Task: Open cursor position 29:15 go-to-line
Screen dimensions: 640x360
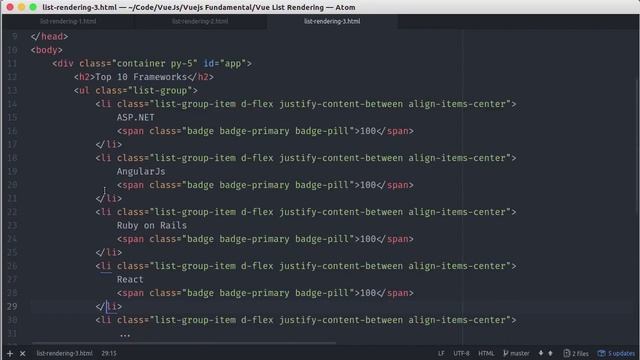Action: click(x=109, y=353)
